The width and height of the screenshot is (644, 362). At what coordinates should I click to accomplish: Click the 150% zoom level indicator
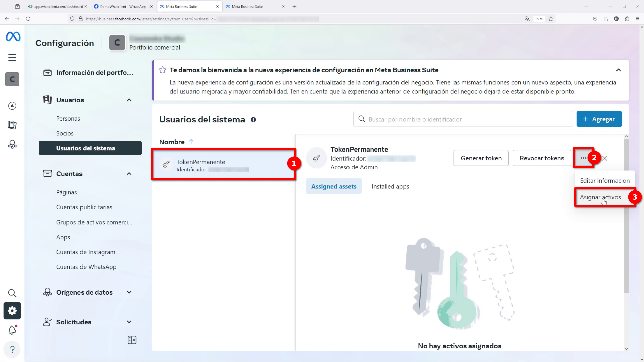[x=539, y=19]
